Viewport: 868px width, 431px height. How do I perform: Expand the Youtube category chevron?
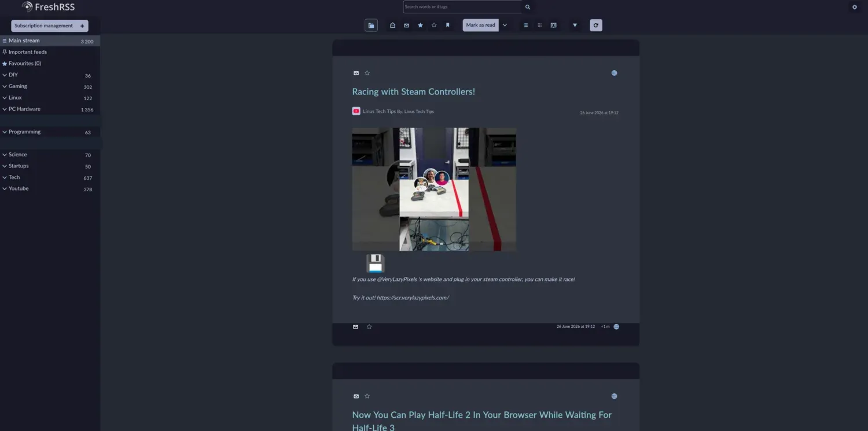(x=5, y=188)
